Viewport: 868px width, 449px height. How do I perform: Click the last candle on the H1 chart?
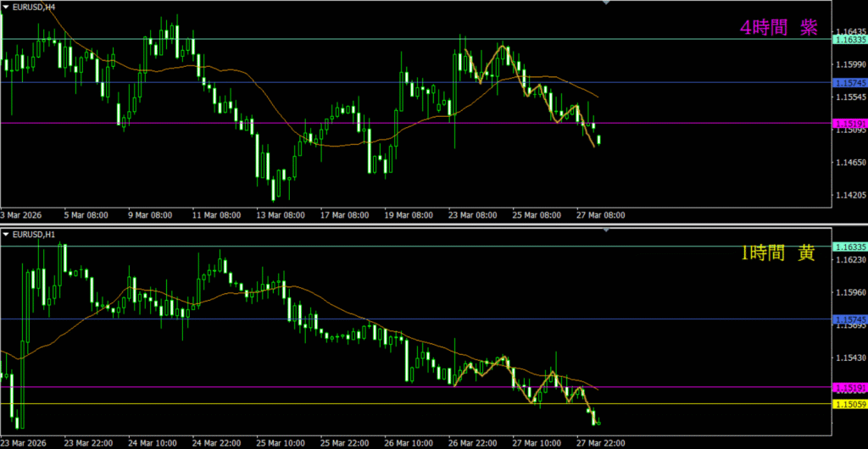[598, 421]
